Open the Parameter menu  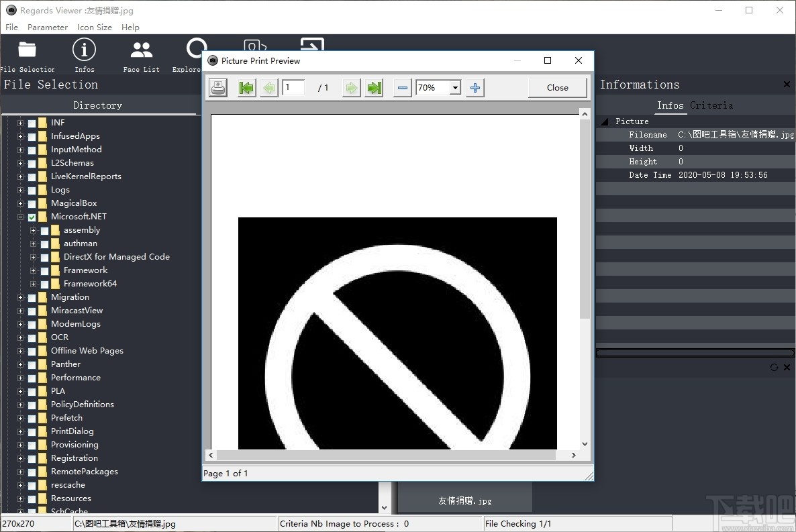[47, 28]
